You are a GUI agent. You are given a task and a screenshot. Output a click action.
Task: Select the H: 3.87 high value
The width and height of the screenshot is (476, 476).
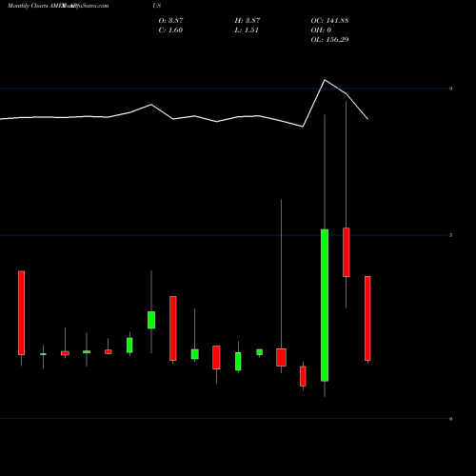pos(248,21)
